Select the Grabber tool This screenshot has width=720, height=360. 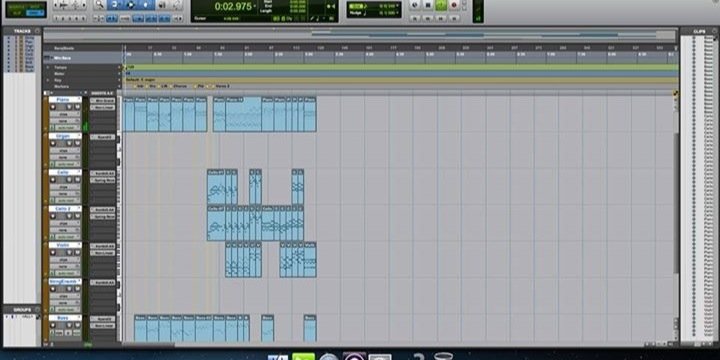146,5
